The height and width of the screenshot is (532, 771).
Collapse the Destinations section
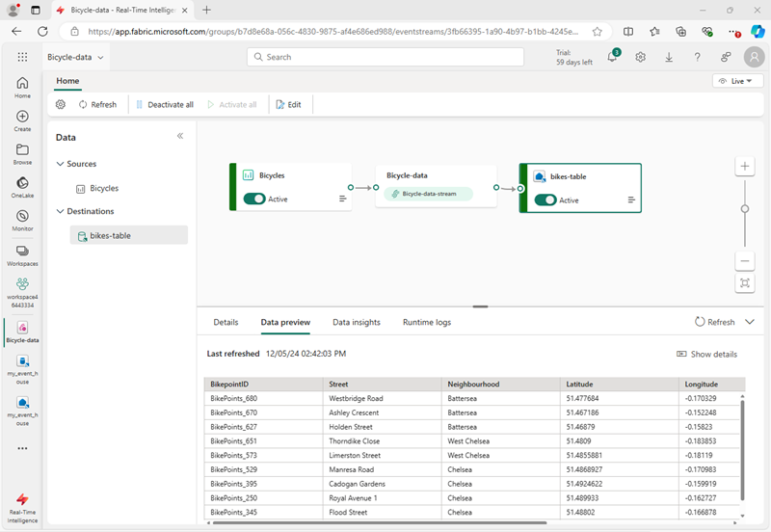click(60, 211)
